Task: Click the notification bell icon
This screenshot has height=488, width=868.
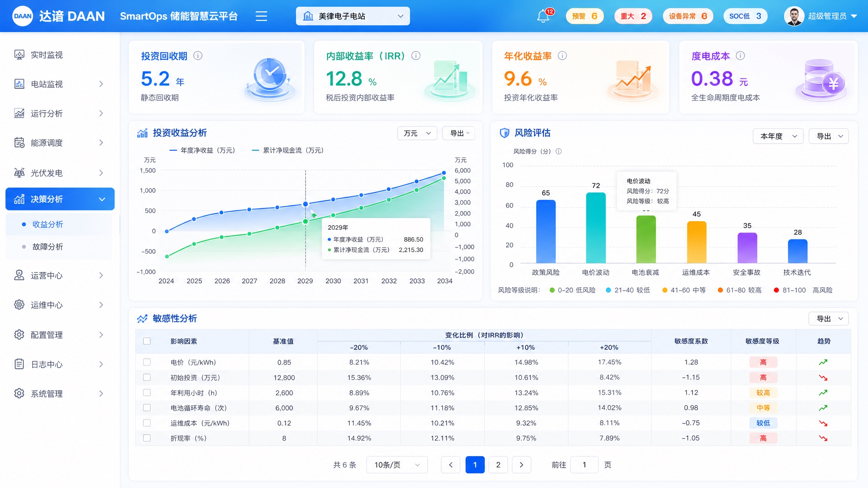Action: pos(543,17)
